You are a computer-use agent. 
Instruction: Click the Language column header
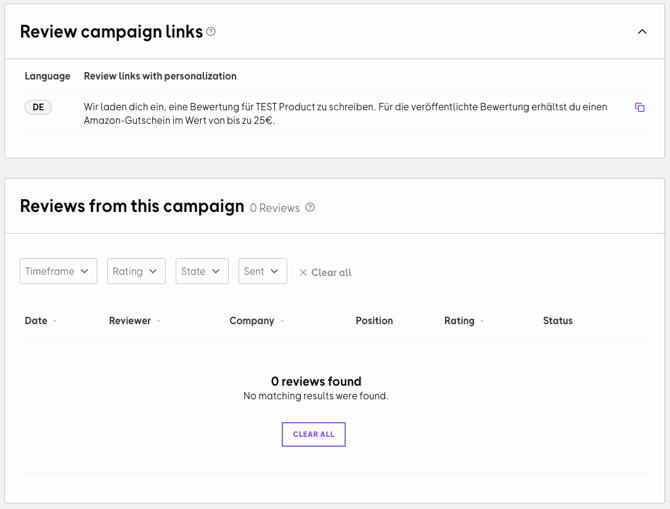click(x=47, y=76)
